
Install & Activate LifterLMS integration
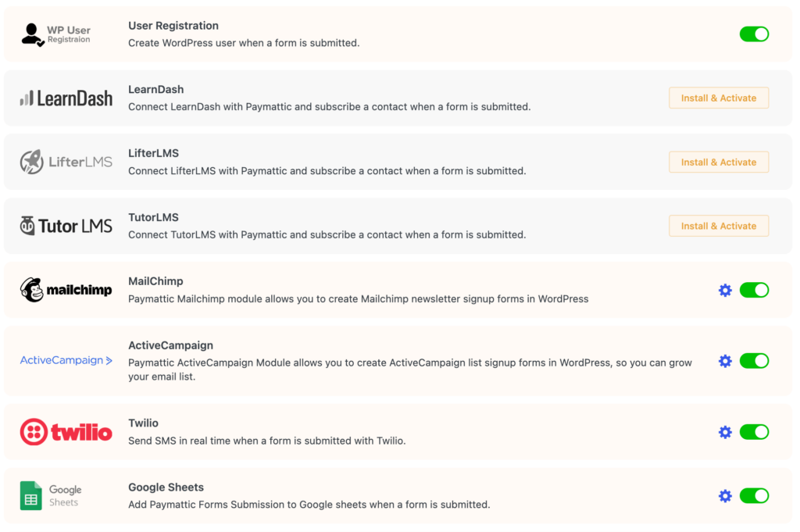point(719,162)
